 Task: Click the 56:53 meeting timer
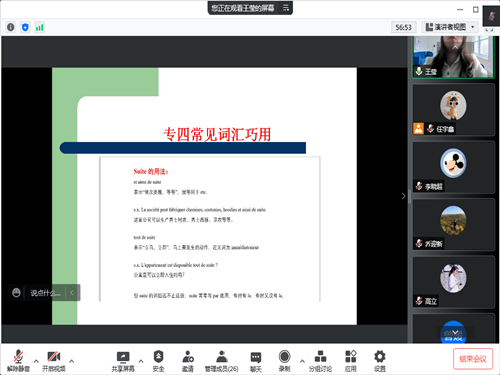(403, 27)
